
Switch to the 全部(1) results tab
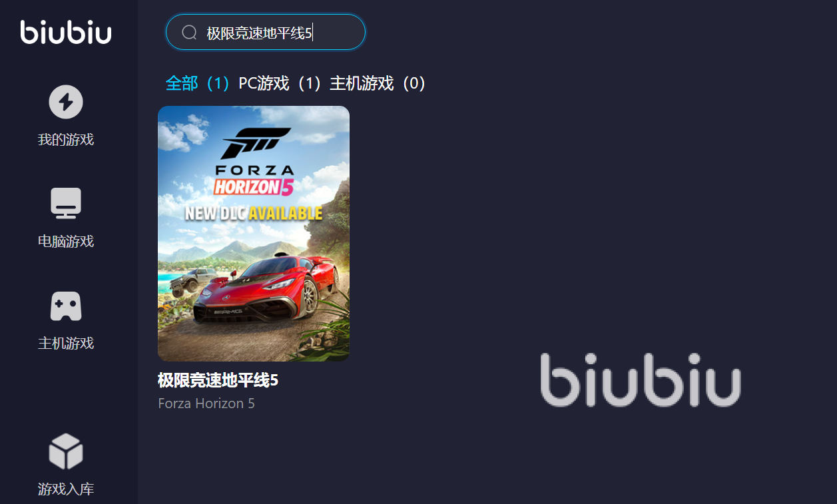click(x=198, y=83)
